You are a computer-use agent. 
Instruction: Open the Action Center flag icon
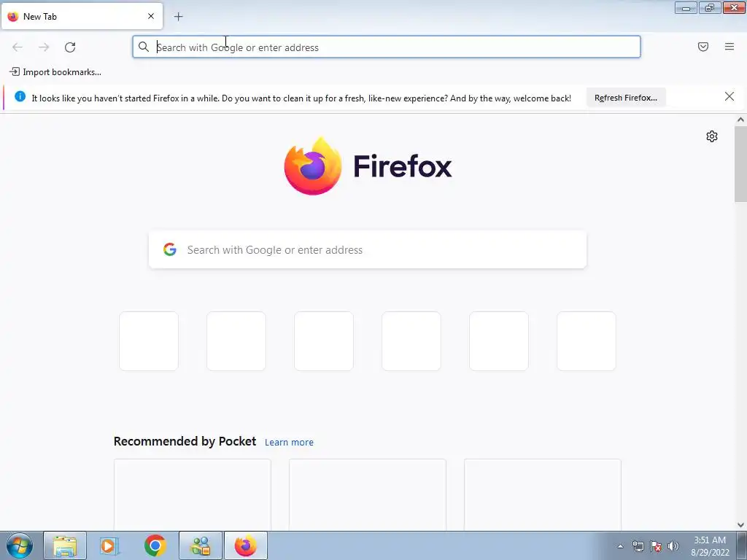[x=656, y=546]
